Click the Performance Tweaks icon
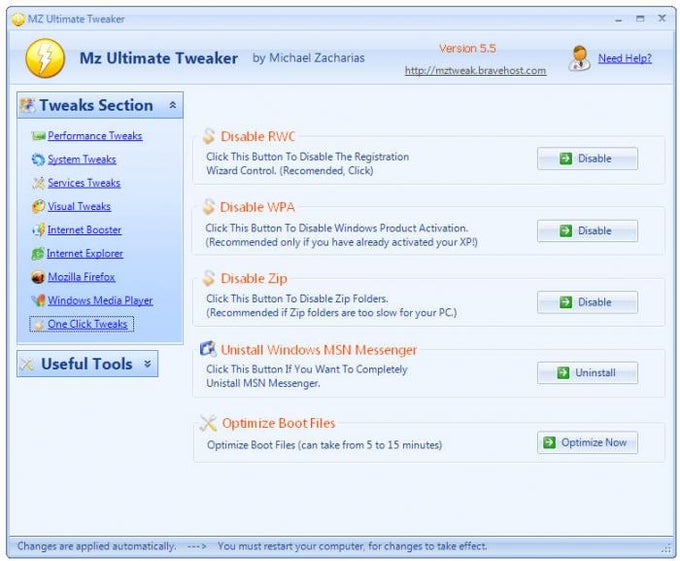The height and width of the screenshot is (561, 680). tap(38, 136)
